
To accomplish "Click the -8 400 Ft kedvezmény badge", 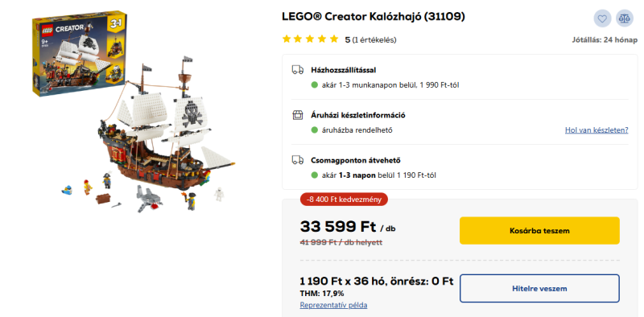I will pyautogui.click(x=344, y=200).
